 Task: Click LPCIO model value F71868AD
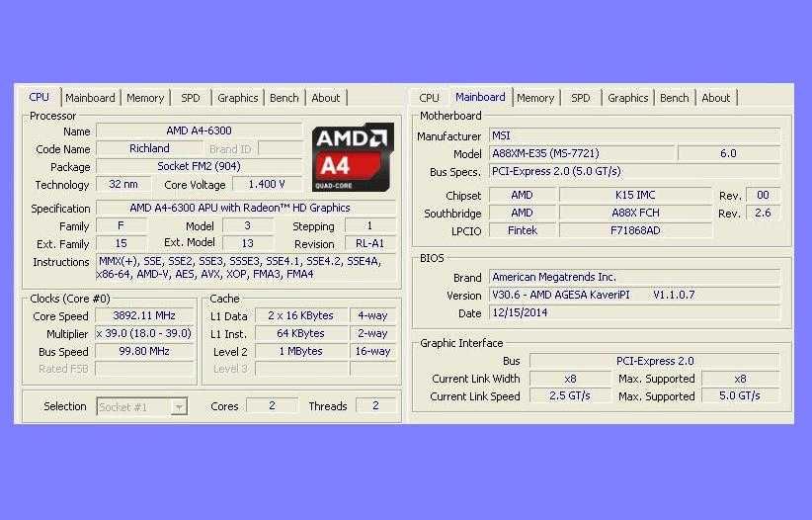[635, 230]
